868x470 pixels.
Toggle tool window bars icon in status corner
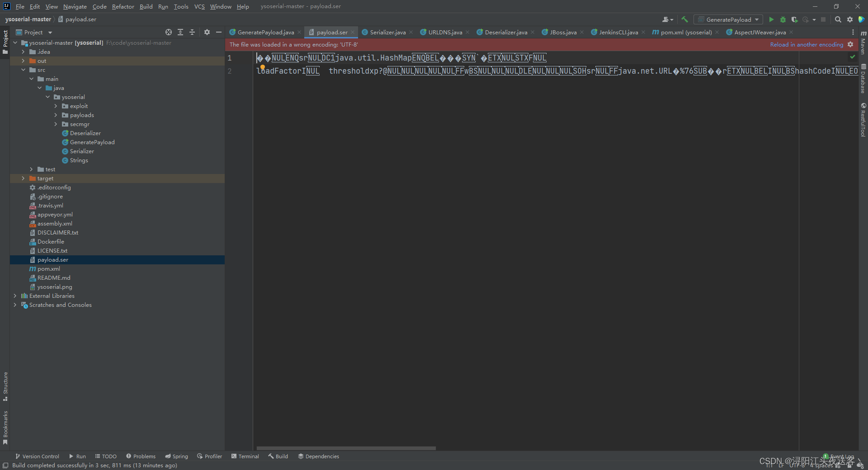point(5,465)
